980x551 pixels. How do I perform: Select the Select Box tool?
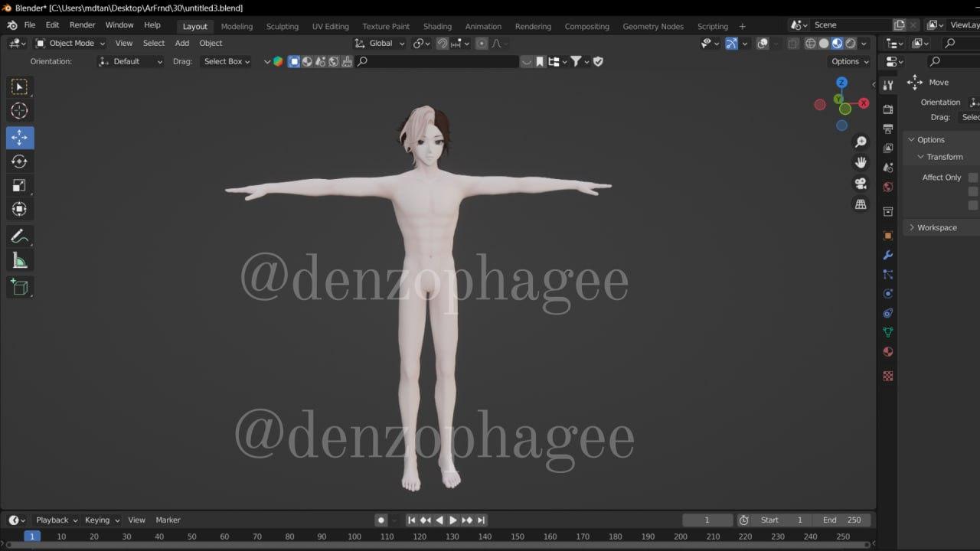click(20, 87)
